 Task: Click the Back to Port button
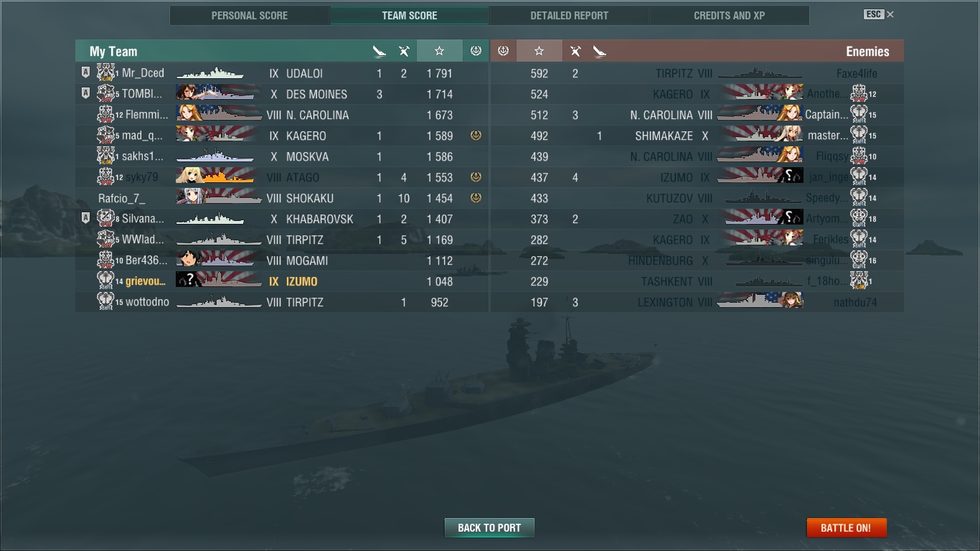tap(489, 528)
